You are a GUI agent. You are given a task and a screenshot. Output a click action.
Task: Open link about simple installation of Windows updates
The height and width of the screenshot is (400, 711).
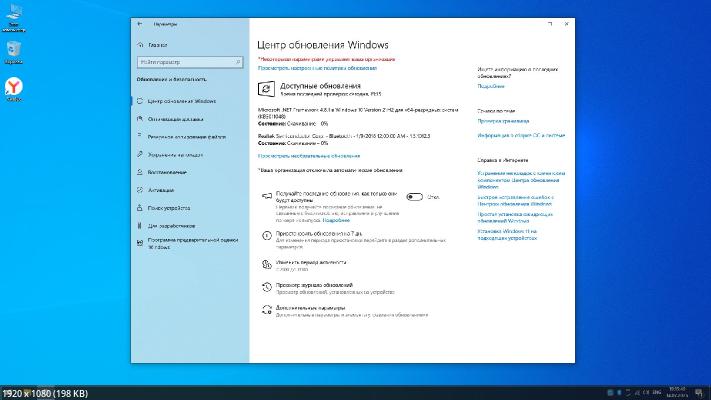(x=515, y=217)
